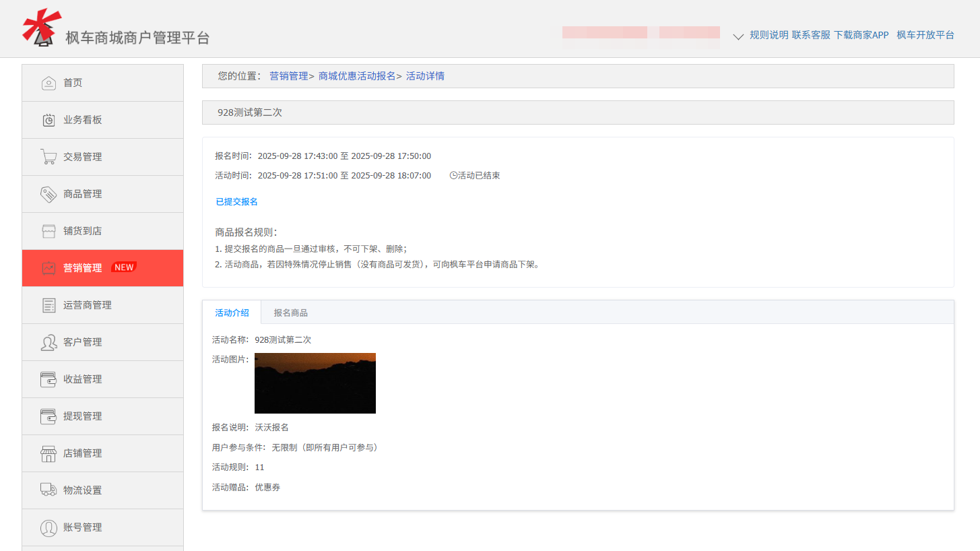This screenshot has height=551, width=980.
Task: Click the clock icon beside 活动已结束
Action: [x=451, y=175]
